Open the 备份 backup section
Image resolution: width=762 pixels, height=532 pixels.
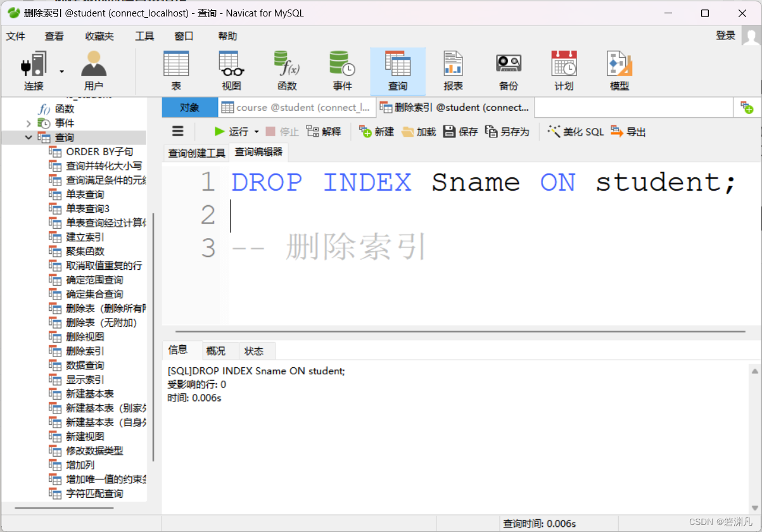point(509,71)
